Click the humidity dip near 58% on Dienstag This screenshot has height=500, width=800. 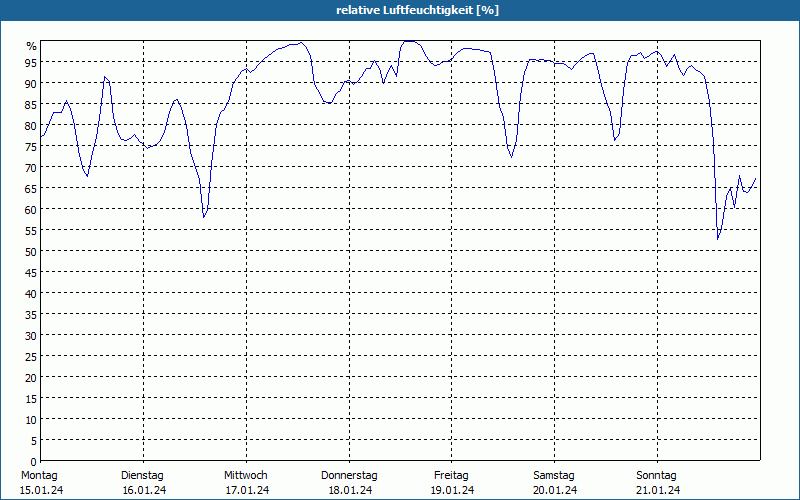coord(204,217)
